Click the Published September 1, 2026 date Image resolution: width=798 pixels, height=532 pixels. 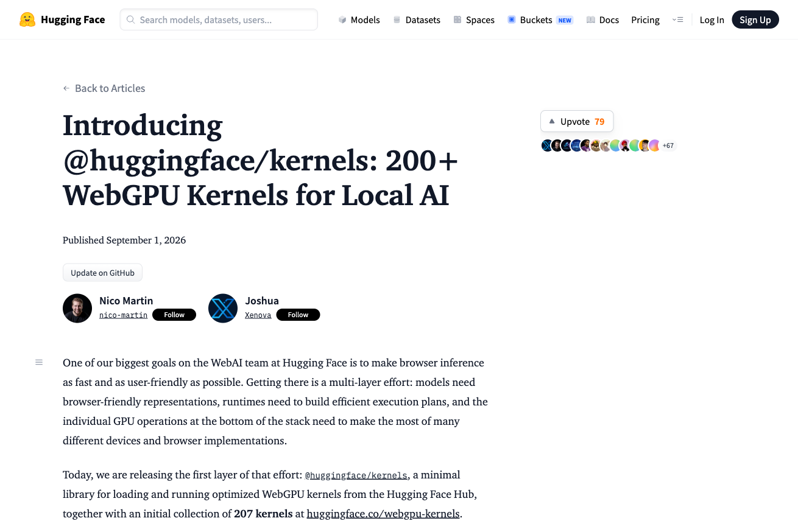[x=124, y=240]
